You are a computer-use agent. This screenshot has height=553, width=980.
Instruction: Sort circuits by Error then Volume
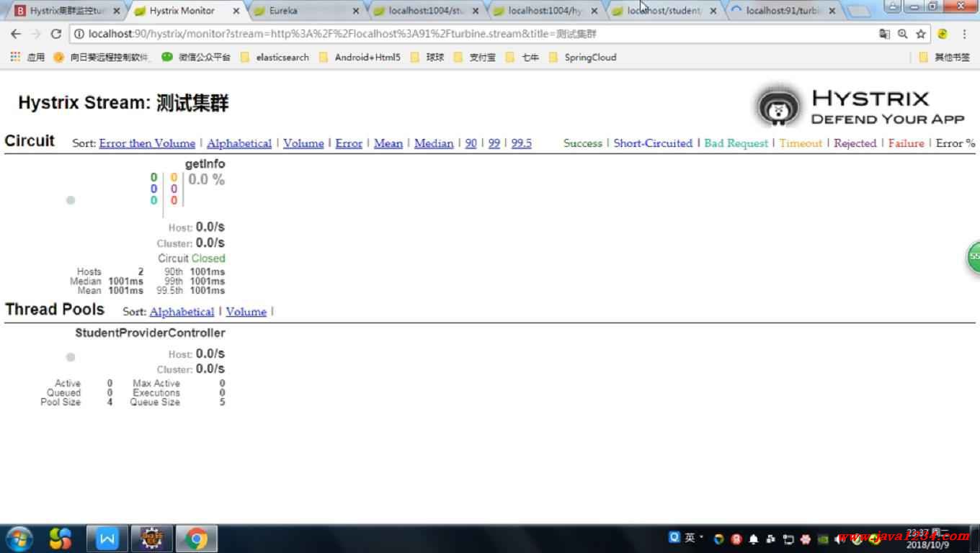point(147,143)
